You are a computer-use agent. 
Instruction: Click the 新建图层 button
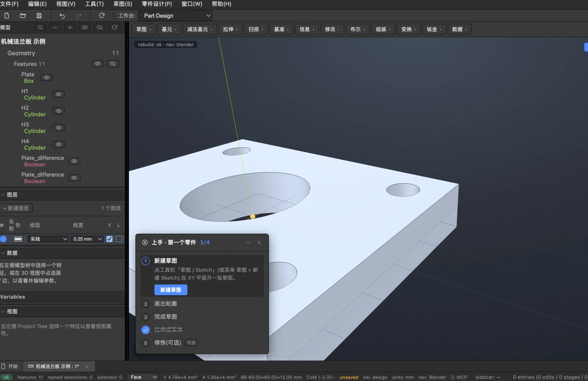click(16, 208)
